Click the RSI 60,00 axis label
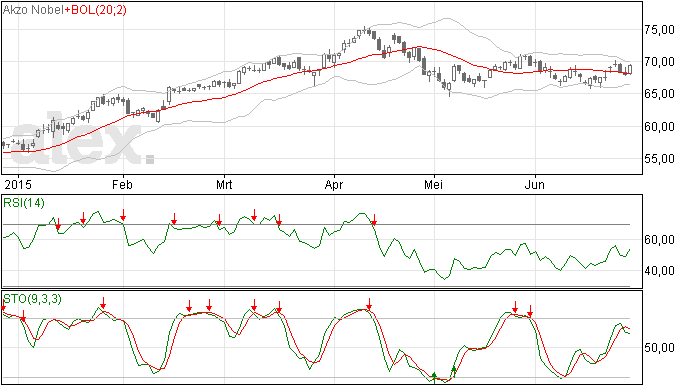690x387 pixels. tap(659, 240)
